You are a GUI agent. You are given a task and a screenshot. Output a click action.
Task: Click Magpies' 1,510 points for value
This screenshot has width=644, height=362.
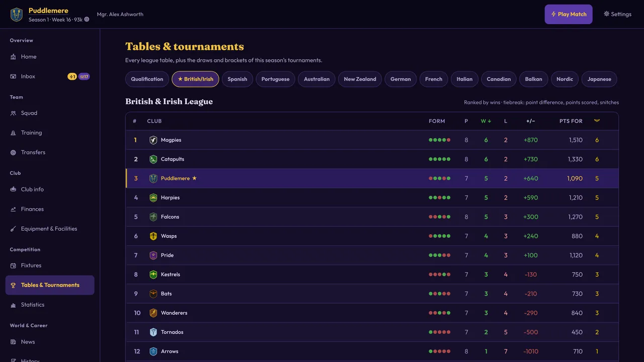pos(576,140)
